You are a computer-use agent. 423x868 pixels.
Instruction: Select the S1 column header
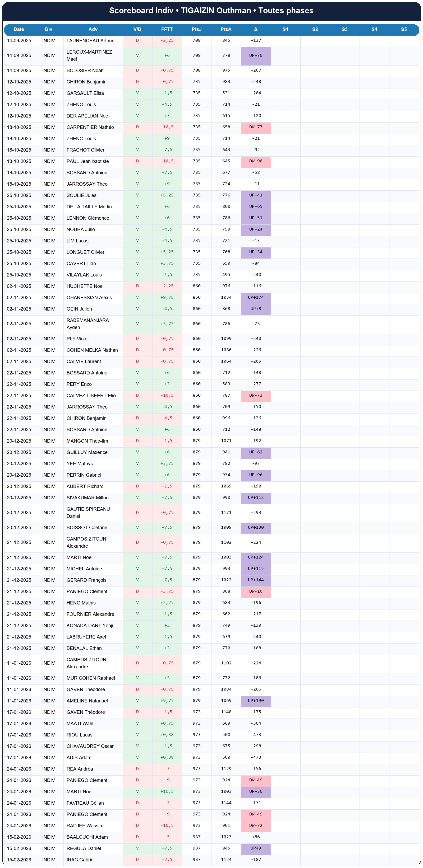285,29
